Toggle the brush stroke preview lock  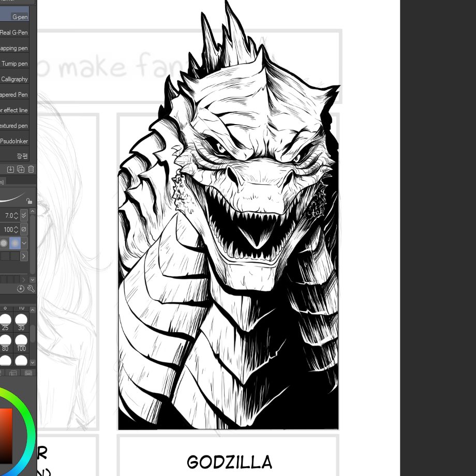tap(29, 201)
